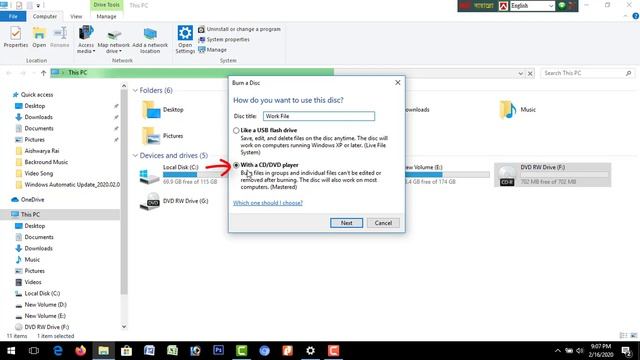Open Settings gear in the taskbar
This screenshot has width=640, height=360.
pyautogui.click(x=310, y=351)
